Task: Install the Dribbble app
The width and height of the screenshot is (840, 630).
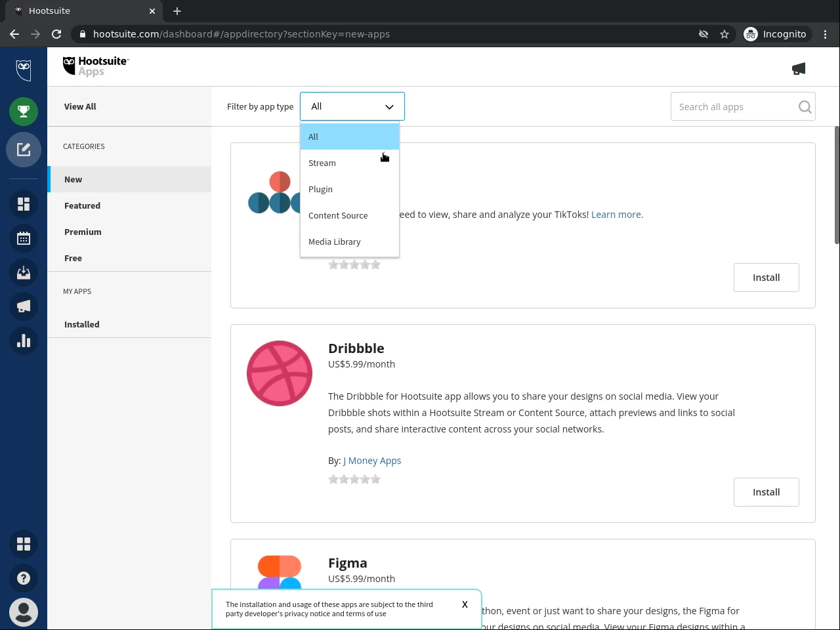Action: coord(766,492)
